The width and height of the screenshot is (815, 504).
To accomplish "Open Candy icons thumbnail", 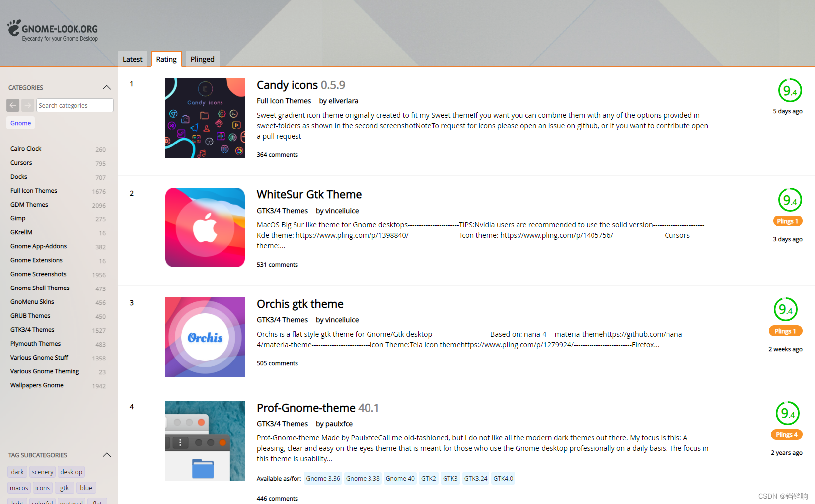I will click(205, 118).
